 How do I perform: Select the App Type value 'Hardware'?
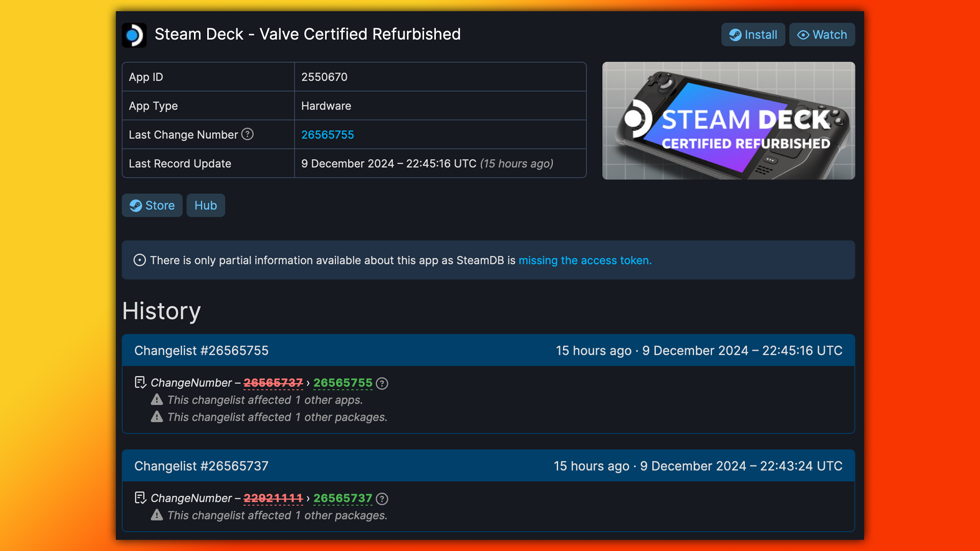tap(326, 106)
